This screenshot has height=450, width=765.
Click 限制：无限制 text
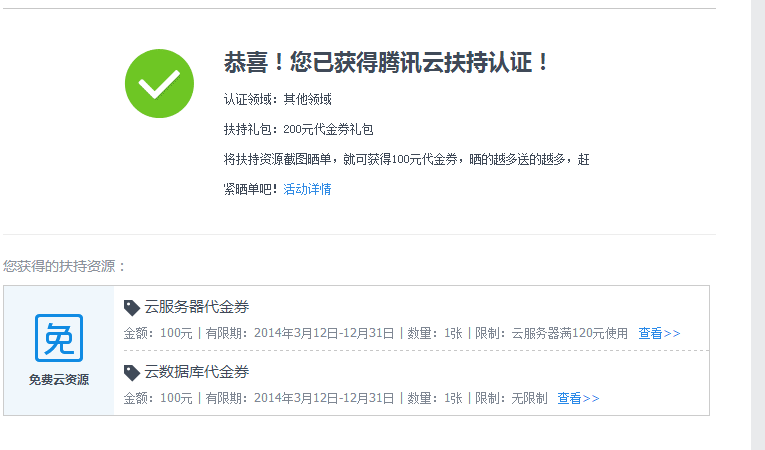511,398
